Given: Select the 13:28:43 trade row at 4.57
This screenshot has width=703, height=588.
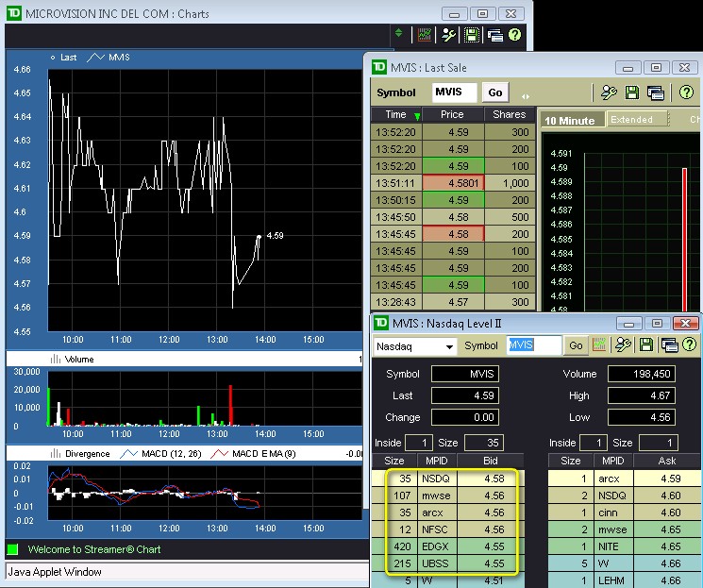Looking at the screenshot, I should [x=453, y=302].
